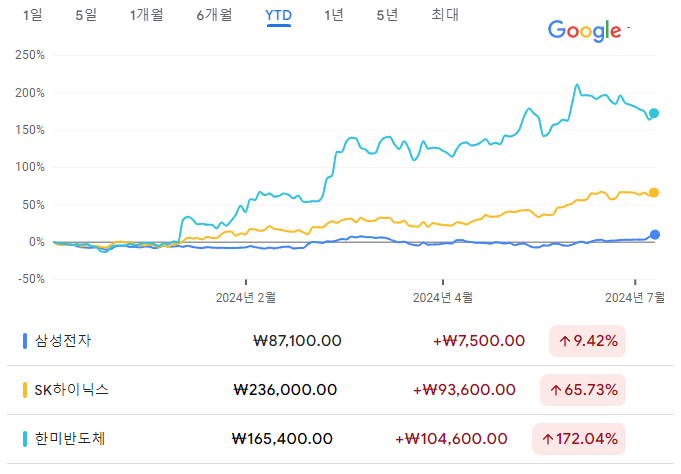Click the 2024년 7월 axis label
This screenshot has width=681, height=474.
tap(635, 298)
